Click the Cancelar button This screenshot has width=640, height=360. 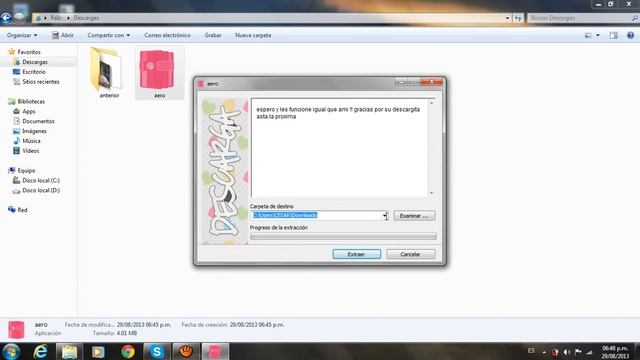[x=411, y=254]
